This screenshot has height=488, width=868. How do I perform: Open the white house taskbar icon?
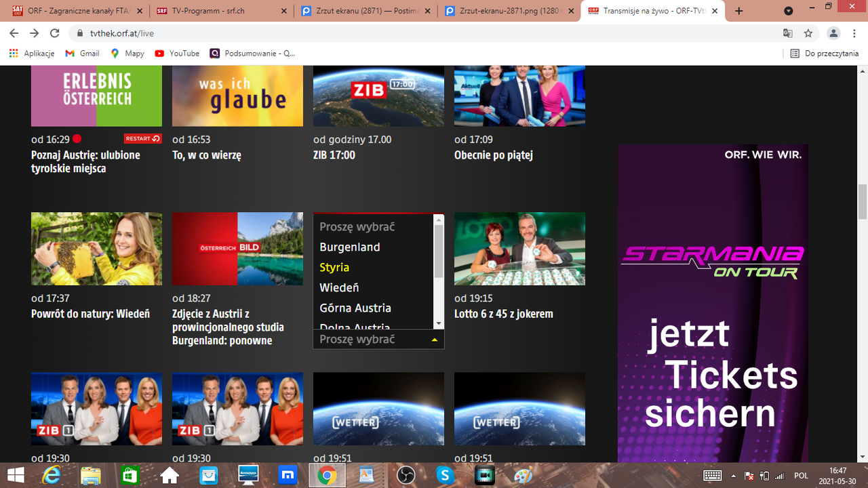pos(169,475)
